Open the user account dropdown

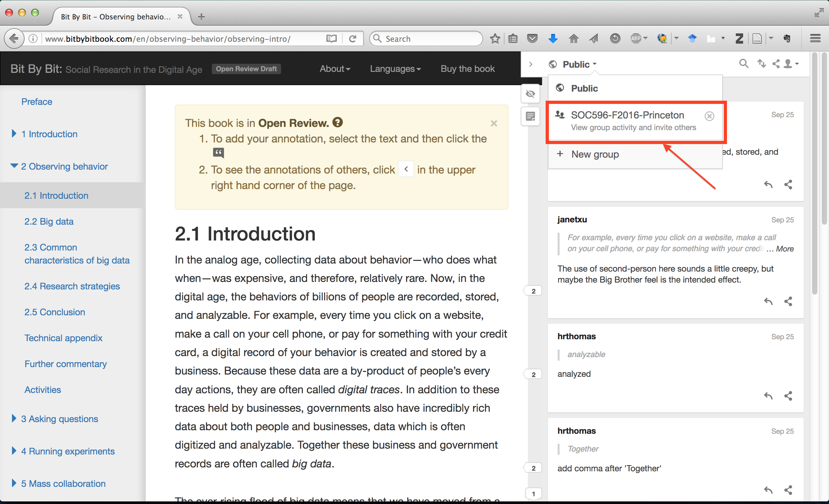tap(791, 63)
